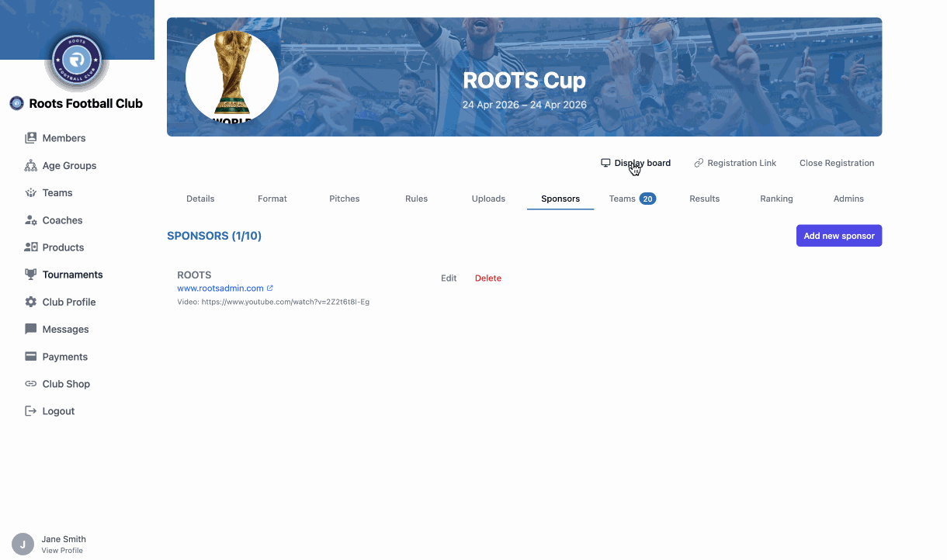Click the Age Groups hierarchy icon
The image size is (947, 560).
31,165
